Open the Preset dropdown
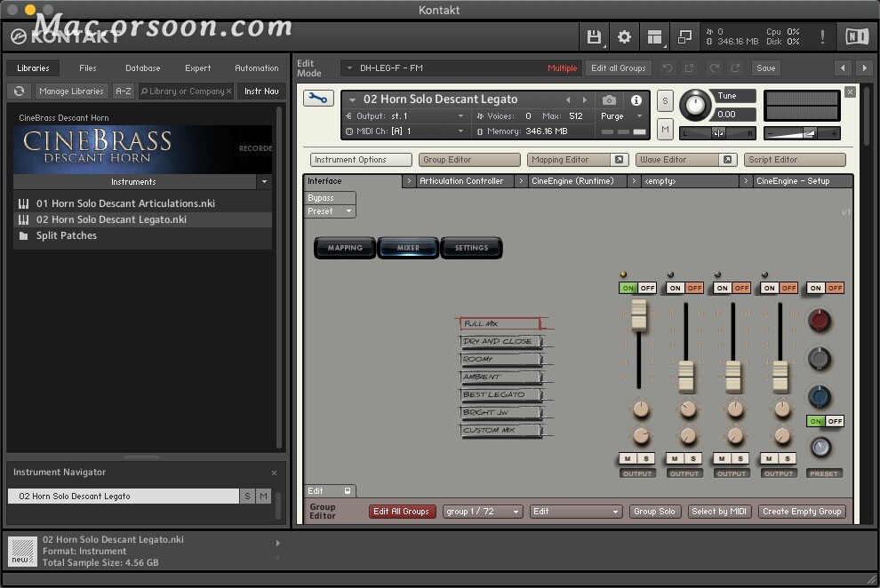The image size is (880, 588). [330, 211]
